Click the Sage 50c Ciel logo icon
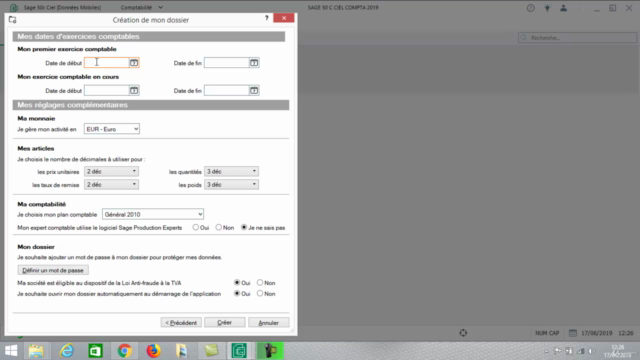The height and width of the screenshot is (360, 640). [14, 7]
